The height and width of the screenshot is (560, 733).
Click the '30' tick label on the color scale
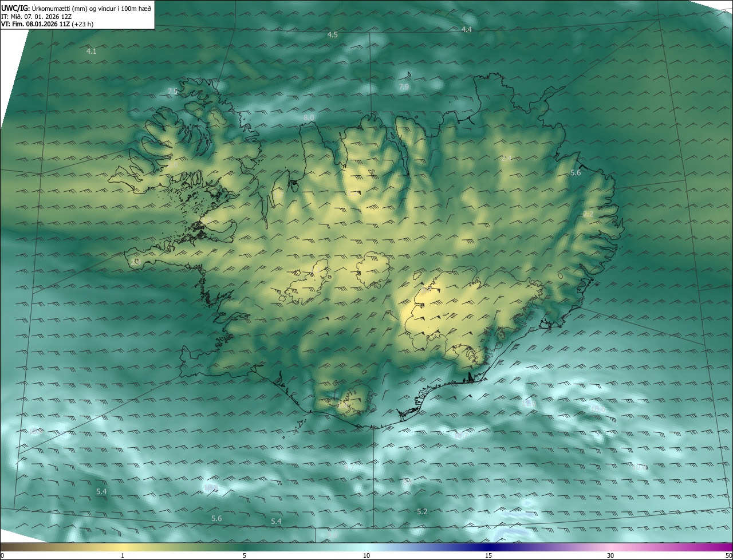[x=610, y=555]
